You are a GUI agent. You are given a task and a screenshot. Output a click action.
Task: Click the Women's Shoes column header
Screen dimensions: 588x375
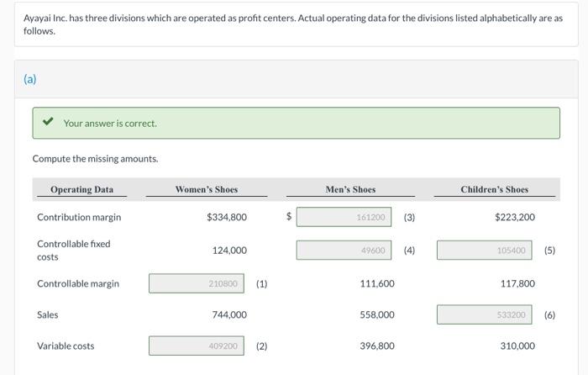[x=207, y=189]
